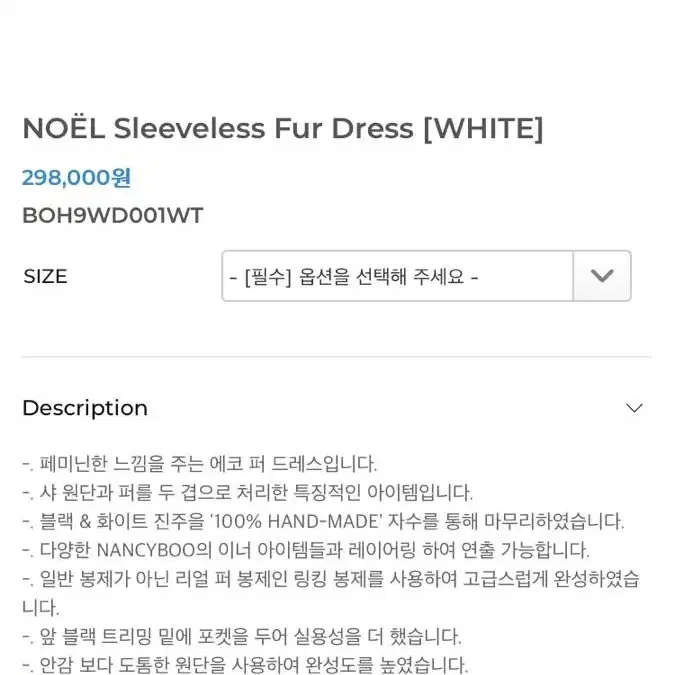675x675 pixels.
Task: Click the divider line above Description
Action: (337, 357)
